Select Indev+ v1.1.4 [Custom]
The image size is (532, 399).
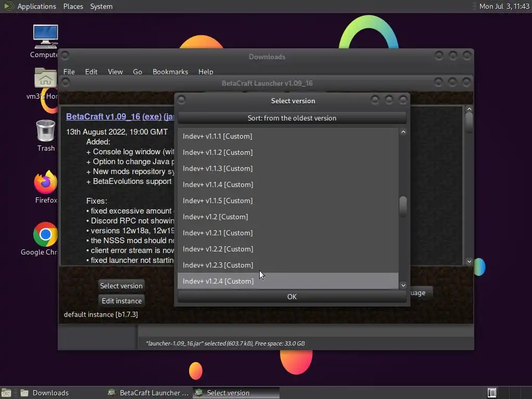point(288,184)
